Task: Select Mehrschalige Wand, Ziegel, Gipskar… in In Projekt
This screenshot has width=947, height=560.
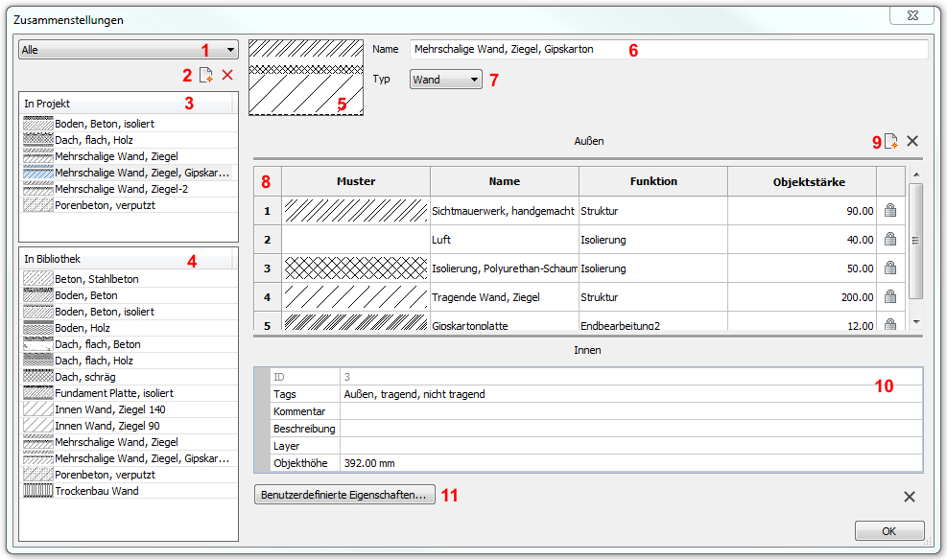Action: pos(129,173)
